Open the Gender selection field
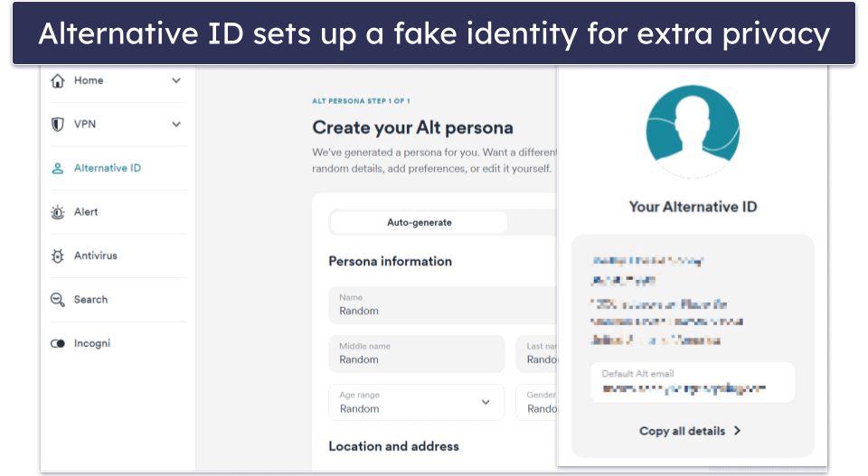868x476 pixels. [x=536, y=403]
